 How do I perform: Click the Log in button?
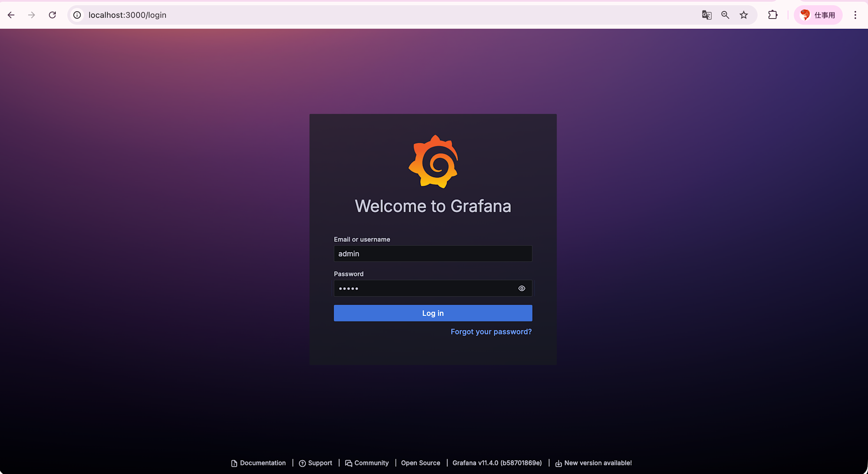[433, 313]
